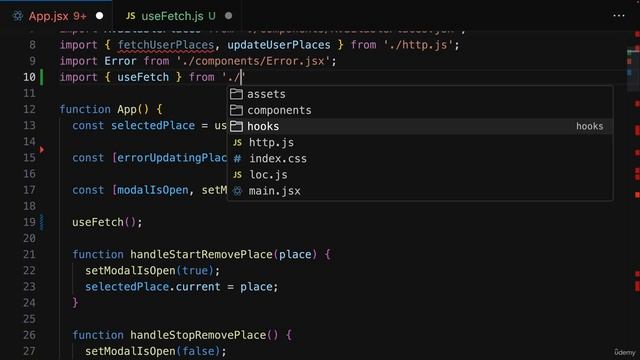
Task: Select the components folder suggestion
Action: tap(420, 110)
